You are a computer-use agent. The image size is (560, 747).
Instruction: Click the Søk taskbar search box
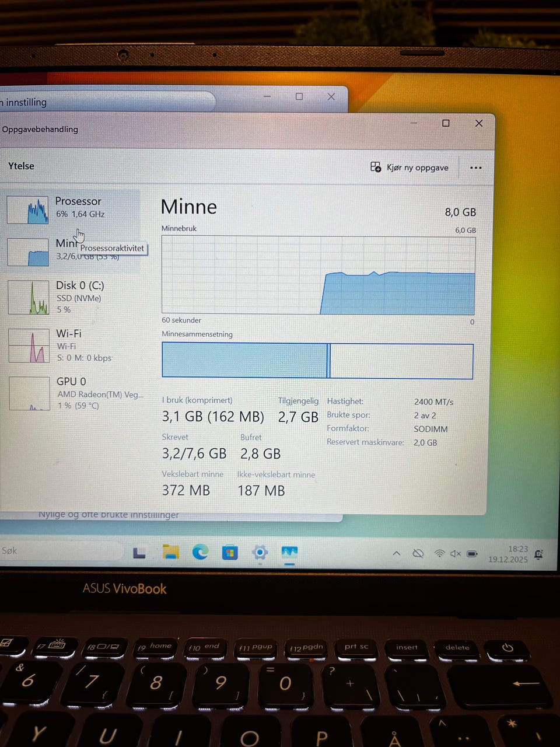pyautogui.click(x=61, y=550)
